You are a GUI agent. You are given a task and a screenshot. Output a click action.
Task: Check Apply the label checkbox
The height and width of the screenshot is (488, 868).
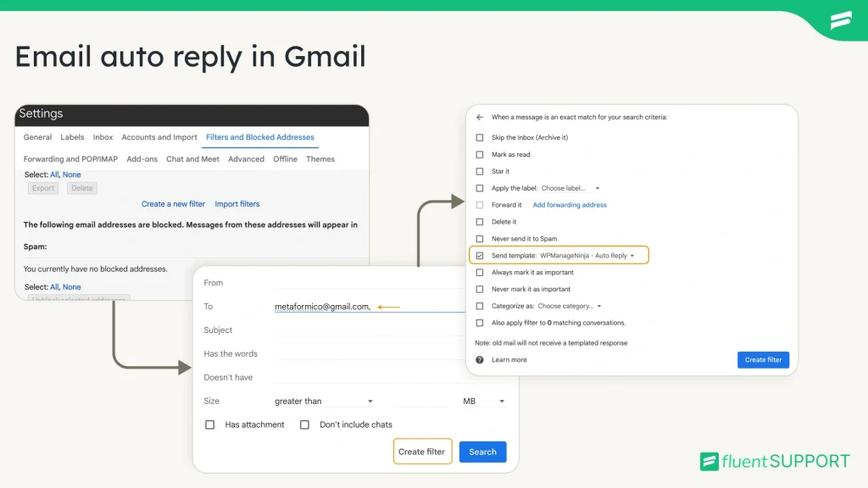tap(480, 188)
